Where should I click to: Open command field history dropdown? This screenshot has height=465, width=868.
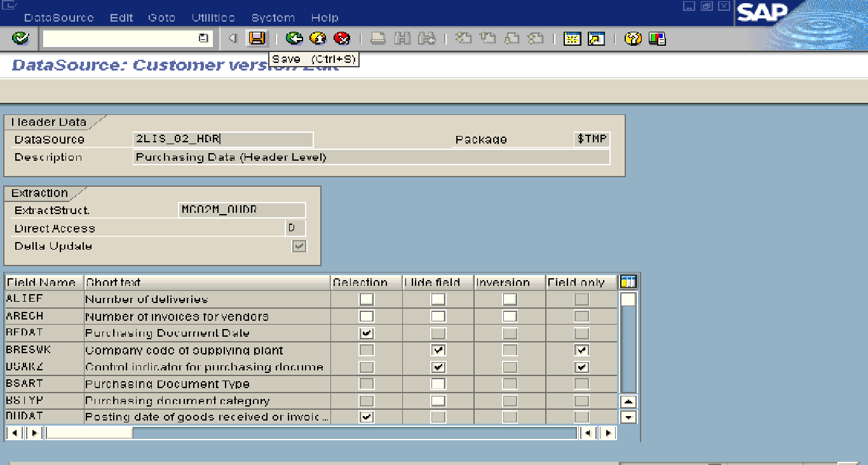[x=203, y=39]
